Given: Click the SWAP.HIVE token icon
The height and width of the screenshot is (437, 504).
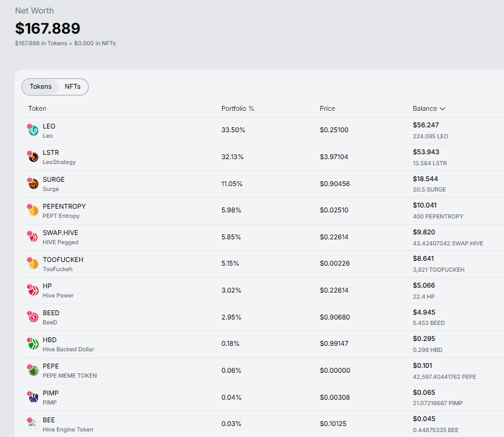Looking at the screenshot, I should click(33, 237).
